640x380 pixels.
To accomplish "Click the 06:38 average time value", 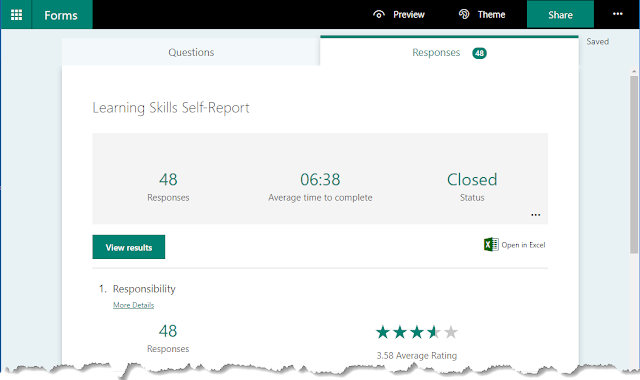I will click(320, 180).
